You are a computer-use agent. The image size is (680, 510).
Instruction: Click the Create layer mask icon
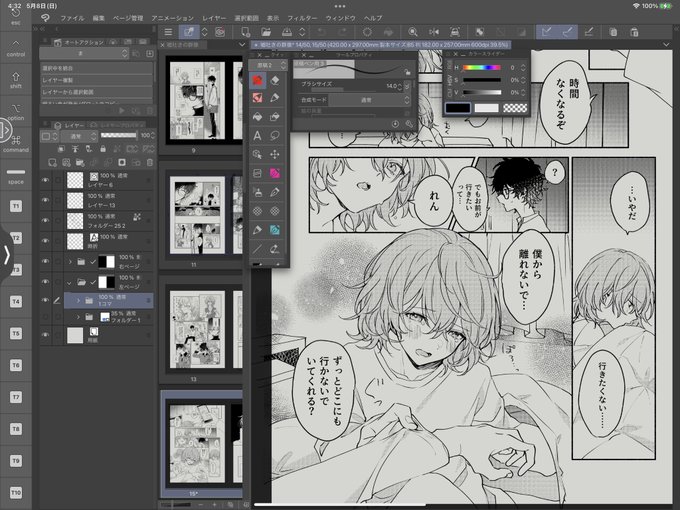click(x=122, y=163)
